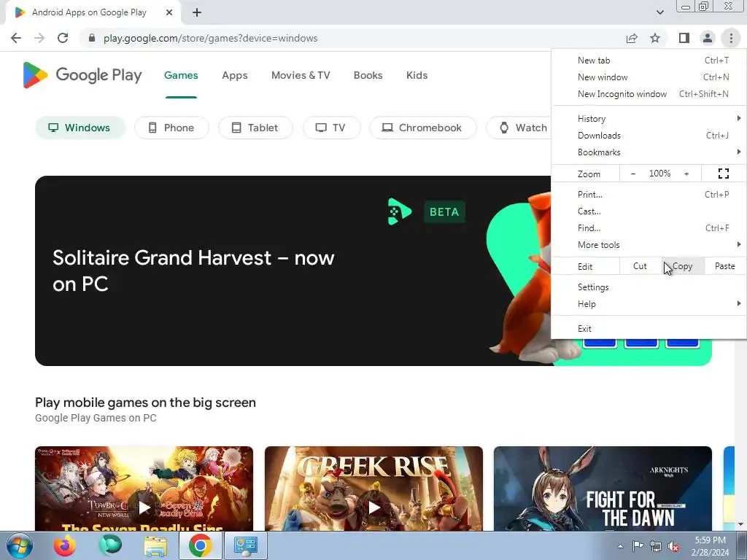Switch to the Apps tab
Screen dimensions: 747x560
pyautogui.click(x=234, y=75)
